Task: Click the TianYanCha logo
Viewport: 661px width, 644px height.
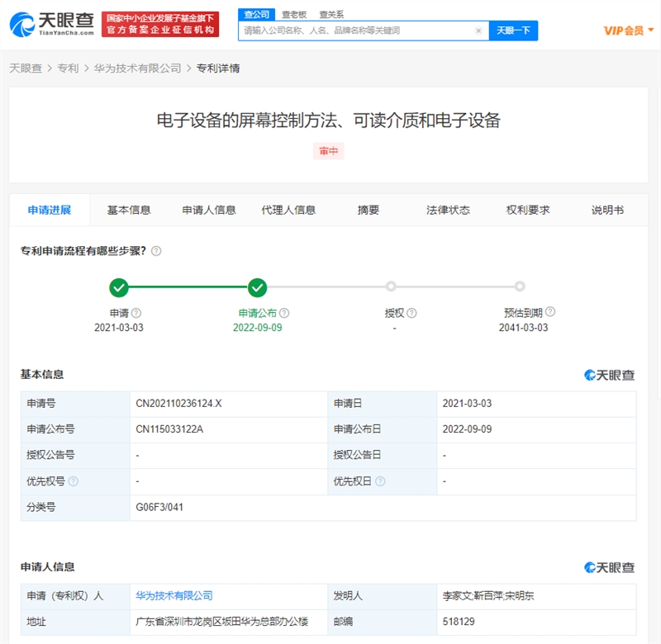Action: point(51,25)
